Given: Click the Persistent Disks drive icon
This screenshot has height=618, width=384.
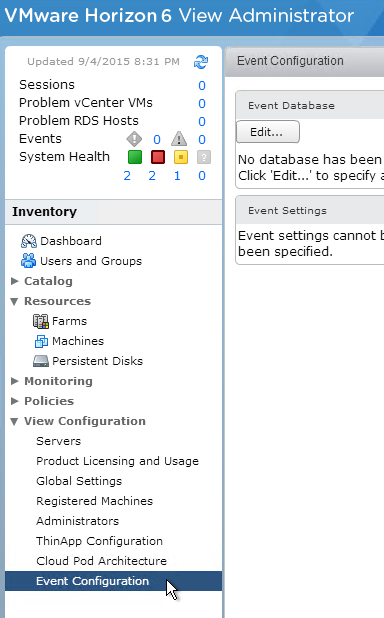Looking at the screenshot, I should point(41,361).
